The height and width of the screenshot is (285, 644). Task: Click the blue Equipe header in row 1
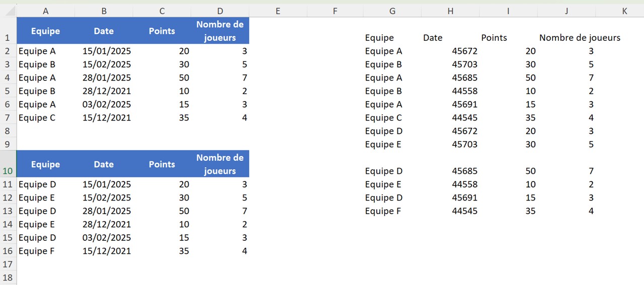[x=46, y=31]
